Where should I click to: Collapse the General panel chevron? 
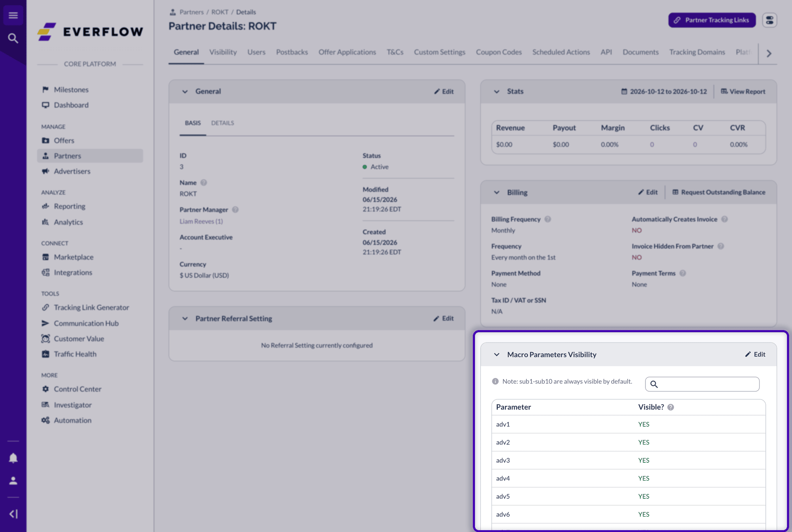pyautogui.click(x=185, y=92)
